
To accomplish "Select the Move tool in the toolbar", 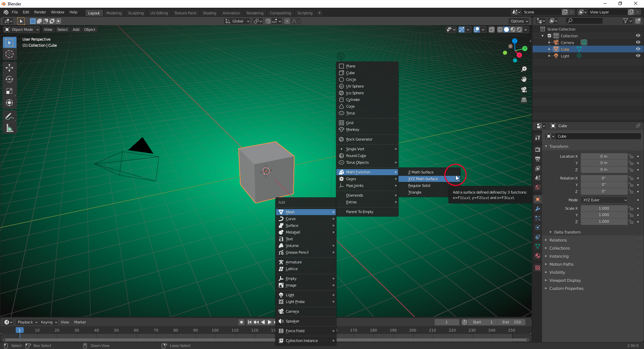I will tap(9, 67).
